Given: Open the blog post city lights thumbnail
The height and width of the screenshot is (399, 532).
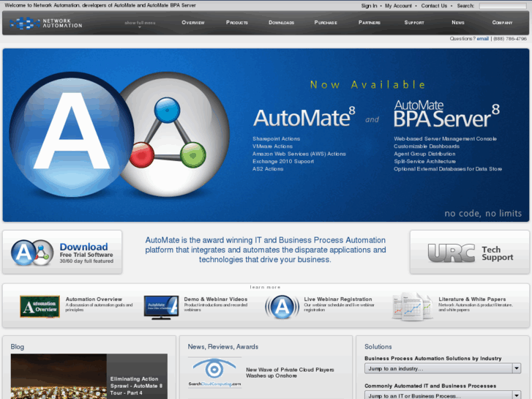Looking at the screenshot, I should (59, 376).
